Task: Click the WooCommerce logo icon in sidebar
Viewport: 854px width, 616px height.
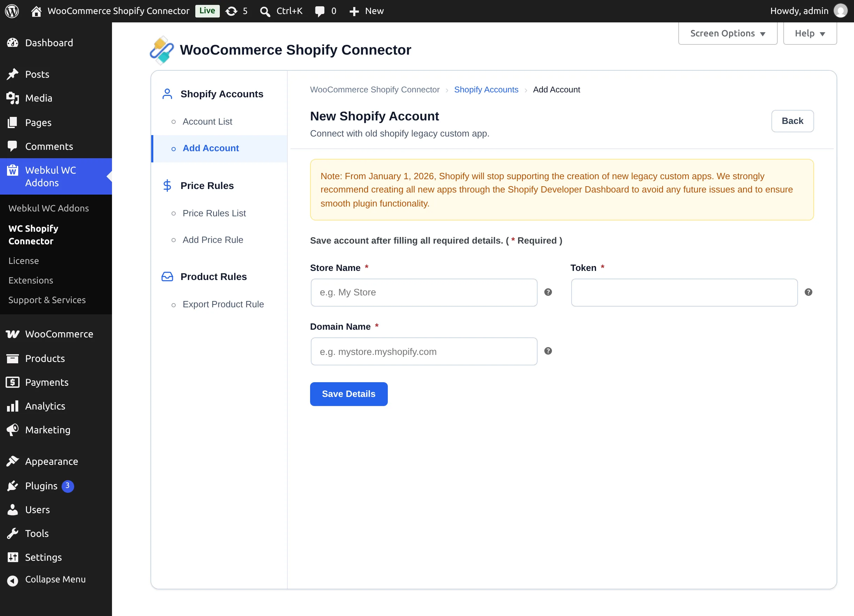Action: tap(13, 334)
